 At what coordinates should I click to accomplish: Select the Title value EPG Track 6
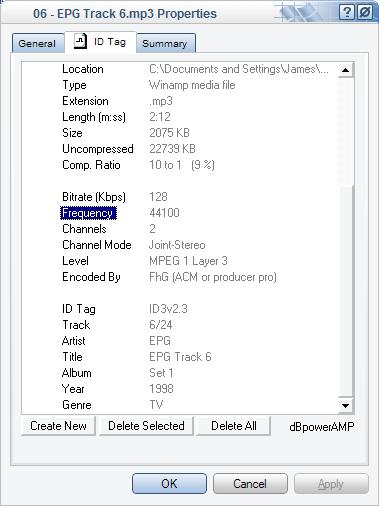pyautogui.click(x=180, y=357)
